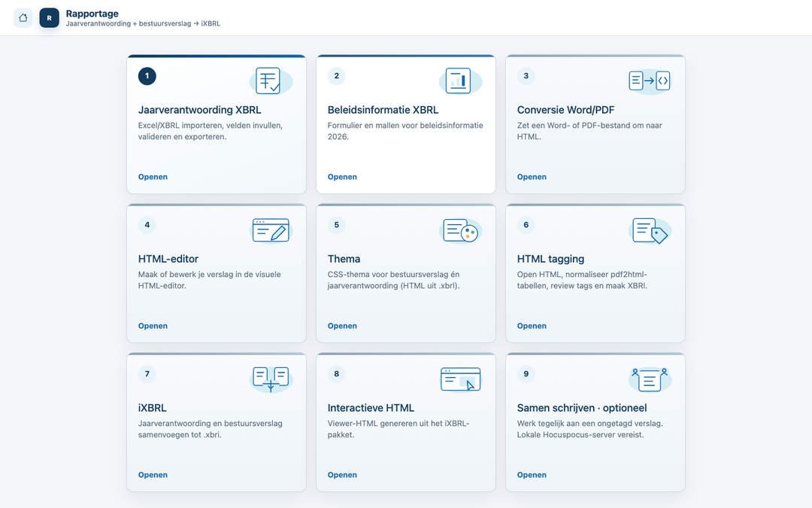Click the HTML-editor pencil window icon
The height and width of the screenshot is (508, 812).
(271, 230)
